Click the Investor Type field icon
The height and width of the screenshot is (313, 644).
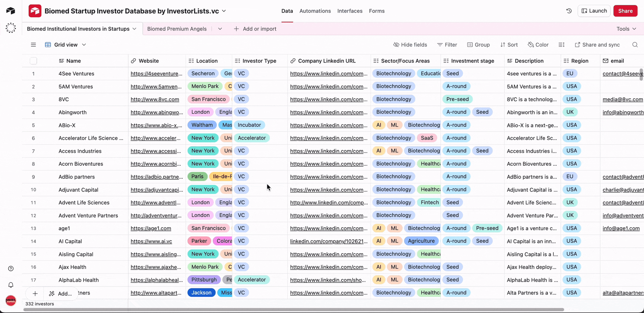pos(237,61)
